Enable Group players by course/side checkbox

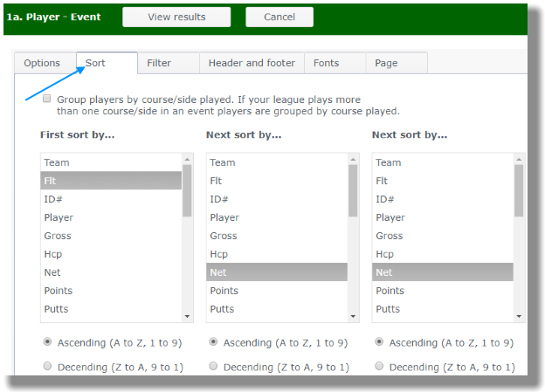coord(47,100)
